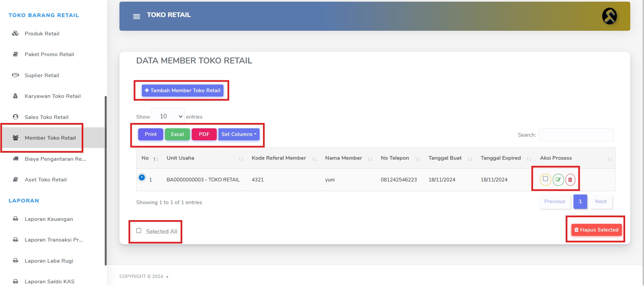644x286 pixels.
Task: Open Paket Promo Retail menu
Action: 49,54
